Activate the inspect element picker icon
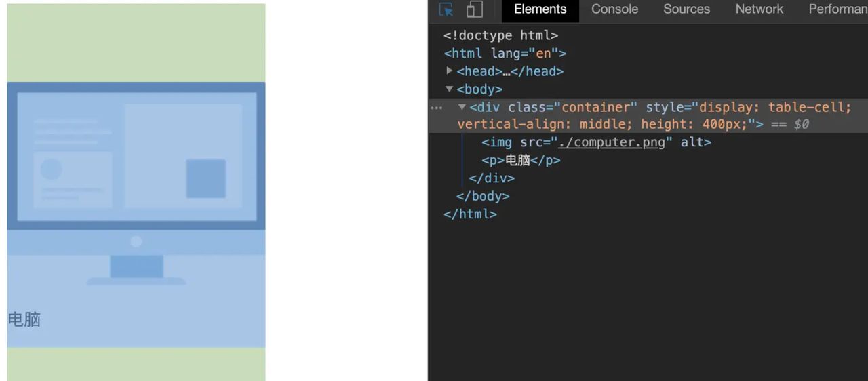The image size is (868, 381). point(446,9)
